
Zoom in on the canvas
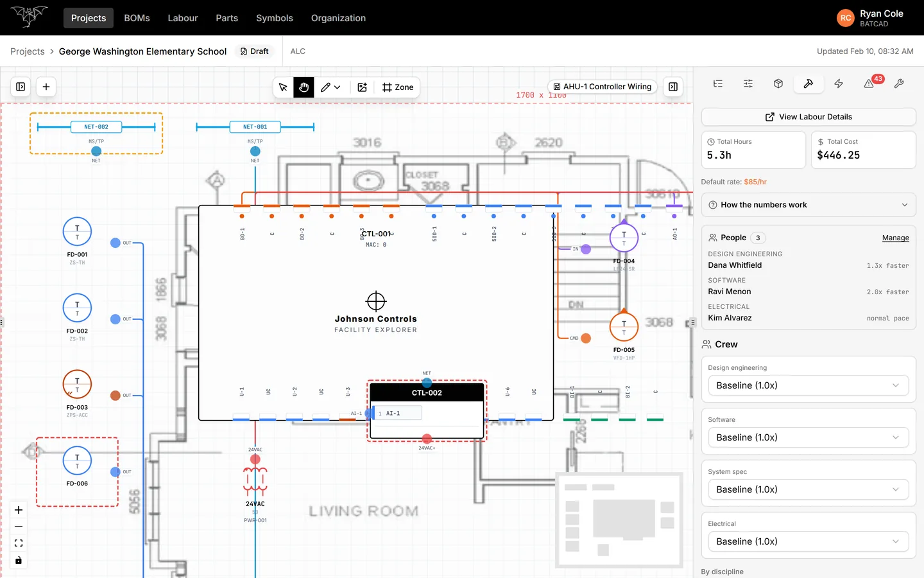[19, 510]
